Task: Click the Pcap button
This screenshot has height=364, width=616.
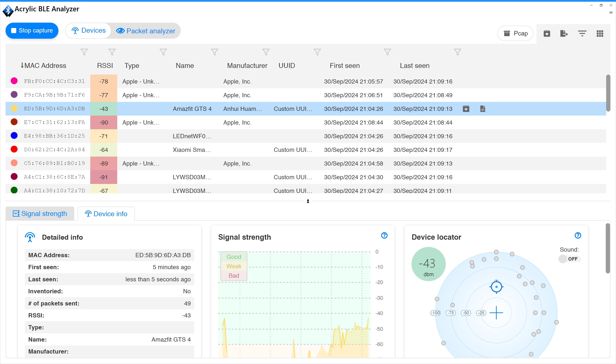Action: (x=515, y=33)
